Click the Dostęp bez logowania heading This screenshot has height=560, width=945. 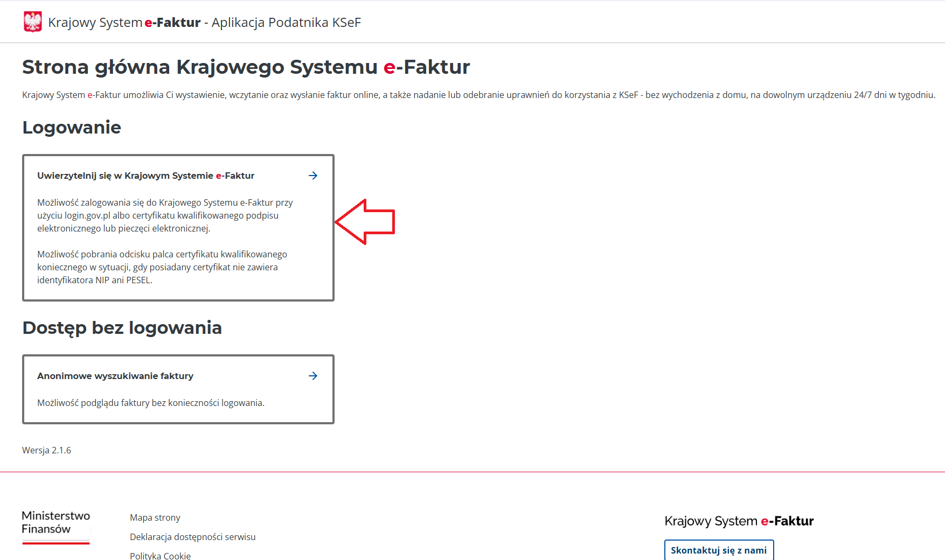(x=122, y=328)
